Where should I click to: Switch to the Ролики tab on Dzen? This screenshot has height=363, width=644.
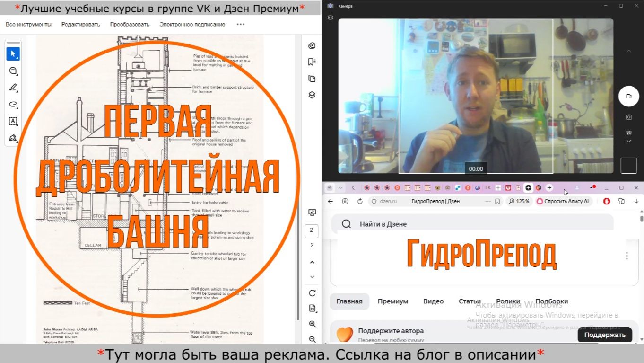point(508,301)
